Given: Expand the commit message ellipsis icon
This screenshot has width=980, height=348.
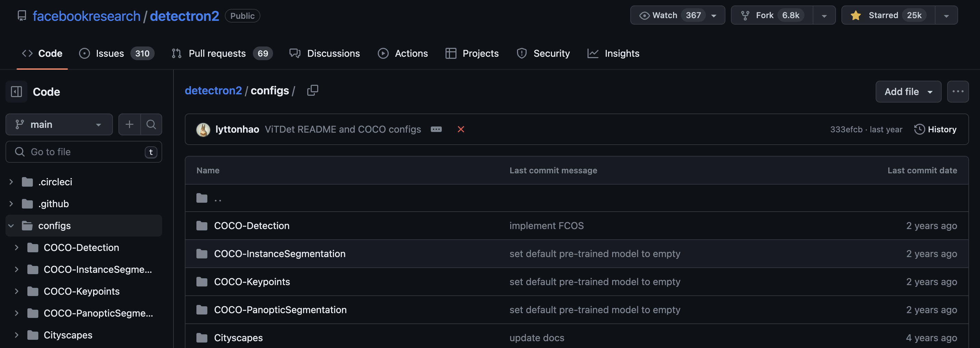Looking at the screenshot, I should pyautogui.click(x=436, y=129).
